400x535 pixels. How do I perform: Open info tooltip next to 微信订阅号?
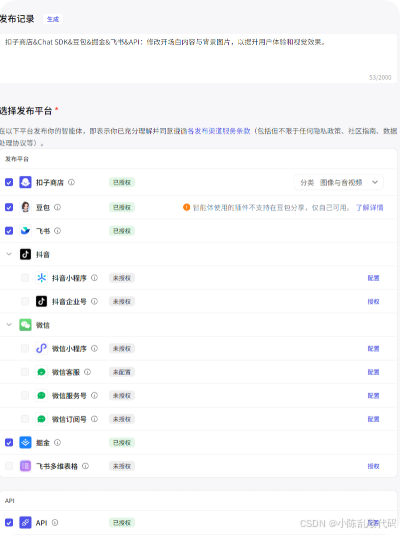click(95, 419)
